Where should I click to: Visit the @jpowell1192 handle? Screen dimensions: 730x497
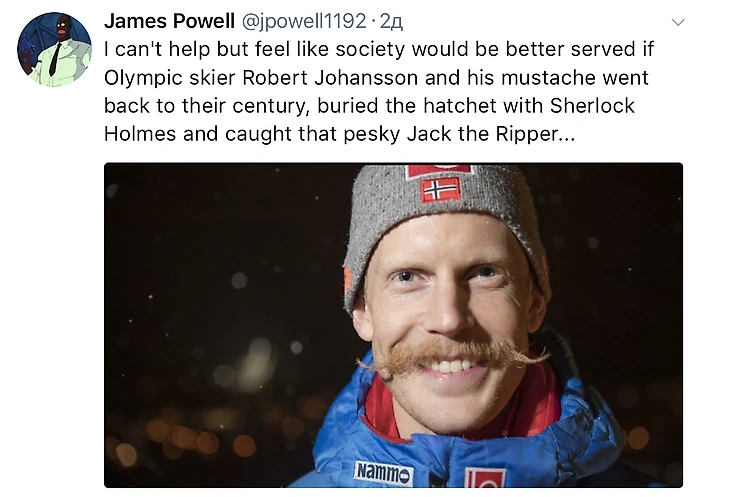(x=304, y=21)
